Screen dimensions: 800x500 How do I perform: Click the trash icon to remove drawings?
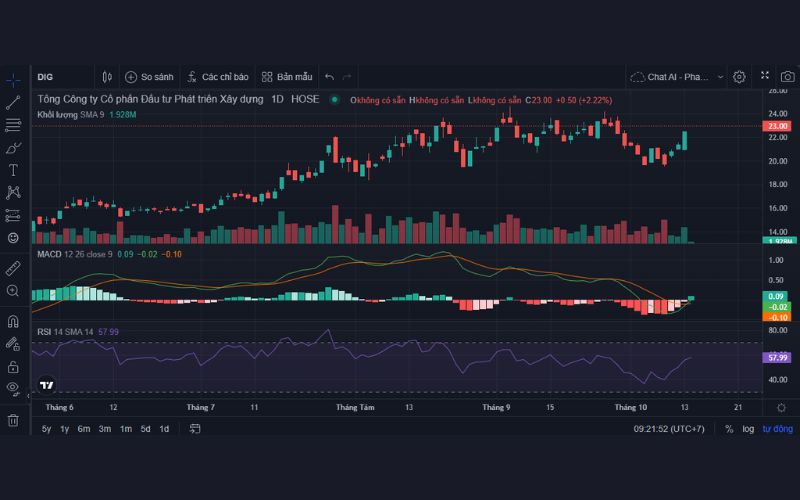tap(13, 420)
